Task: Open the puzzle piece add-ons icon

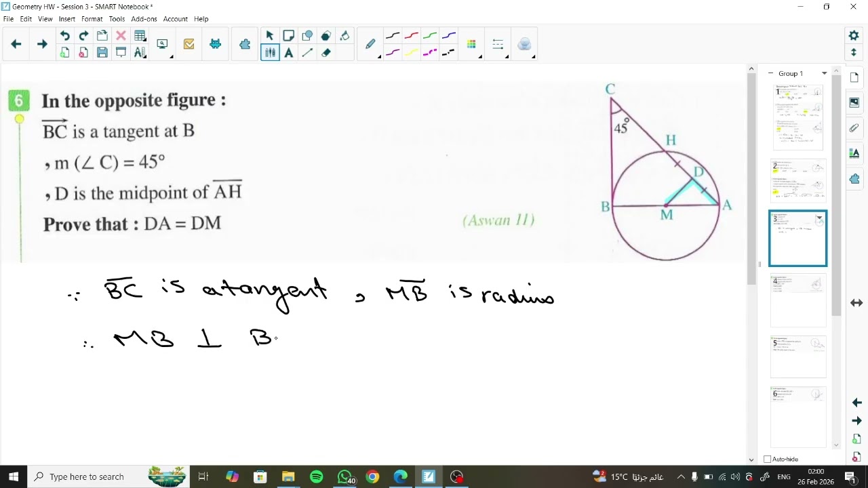Action: coord(245,44)
